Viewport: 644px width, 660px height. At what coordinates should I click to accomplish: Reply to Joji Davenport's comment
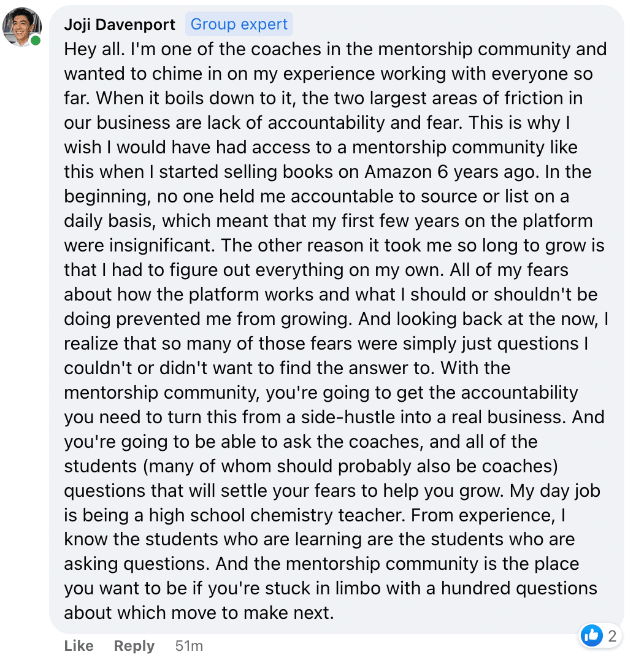134,646
